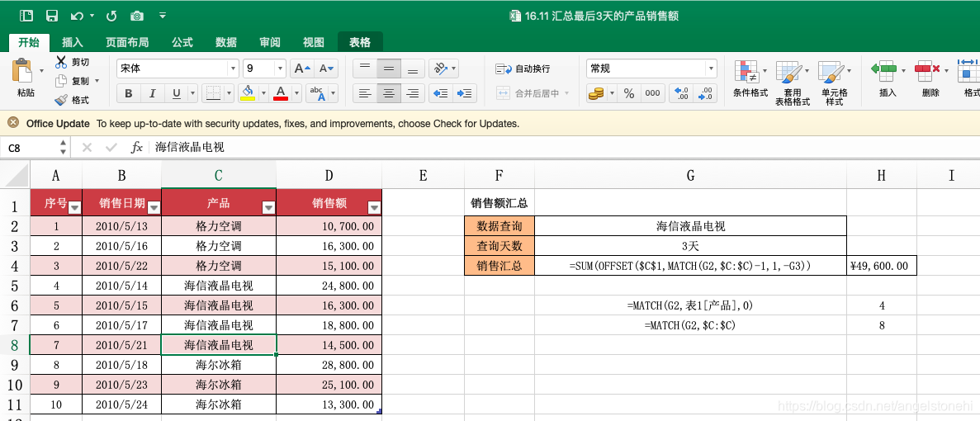
Task: Open the 序号 column filter dropdown
Action: (x=74, y=207)
